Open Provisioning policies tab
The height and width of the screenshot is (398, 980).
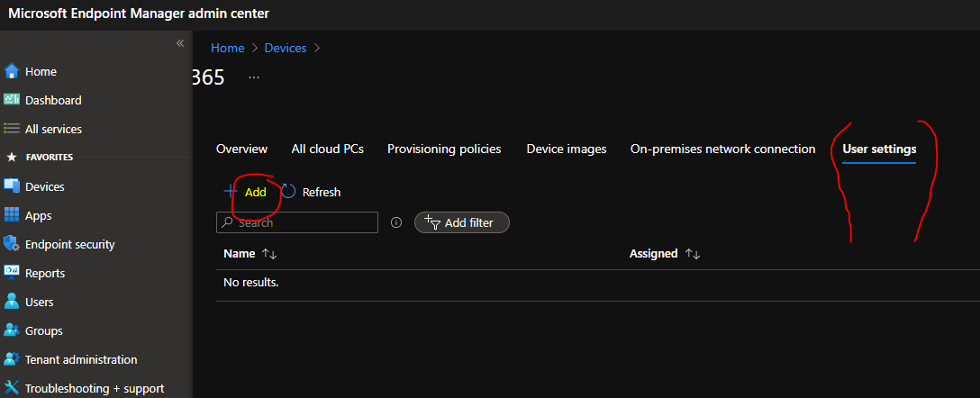tap(444, 149)
